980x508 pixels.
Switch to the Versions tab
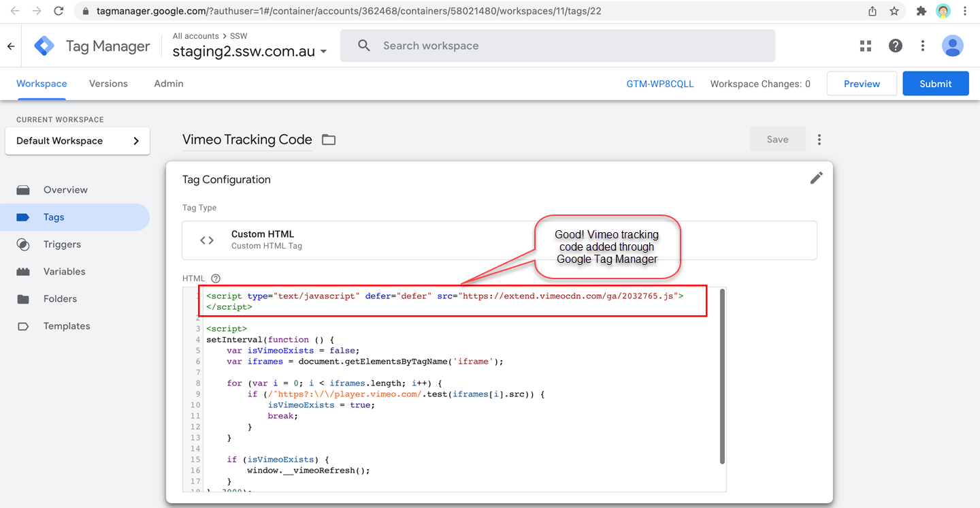[108, 84]
